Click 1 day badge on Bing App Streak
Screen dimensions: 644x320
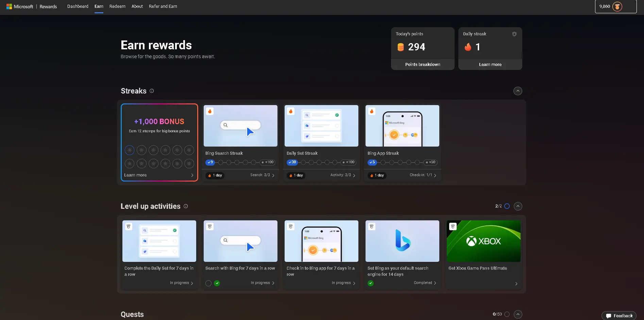pyautogui.click(x=377, y=175)
